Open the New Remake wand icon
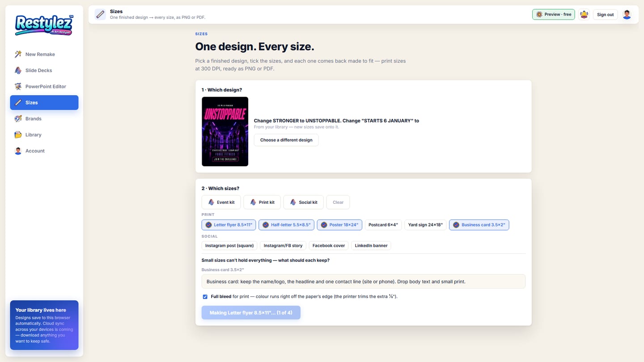Viewport: 644px width, 362px height. [18, 54]
